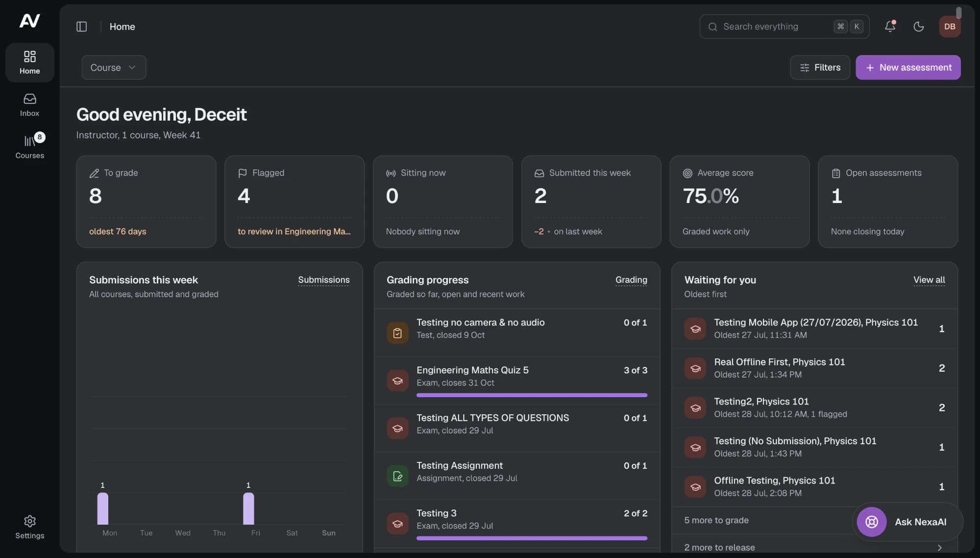Click the page scrollbar thumb

tap(958, 12)
